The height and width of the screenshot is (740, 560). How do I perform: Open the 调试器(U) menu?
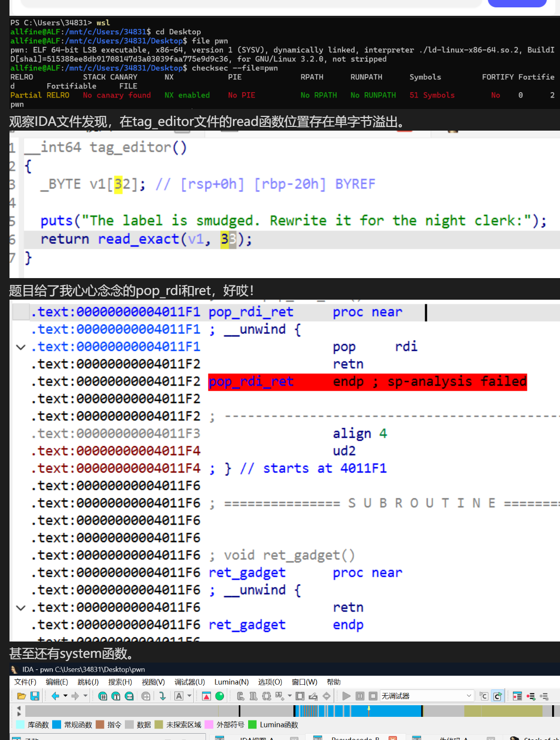point(190,682)
